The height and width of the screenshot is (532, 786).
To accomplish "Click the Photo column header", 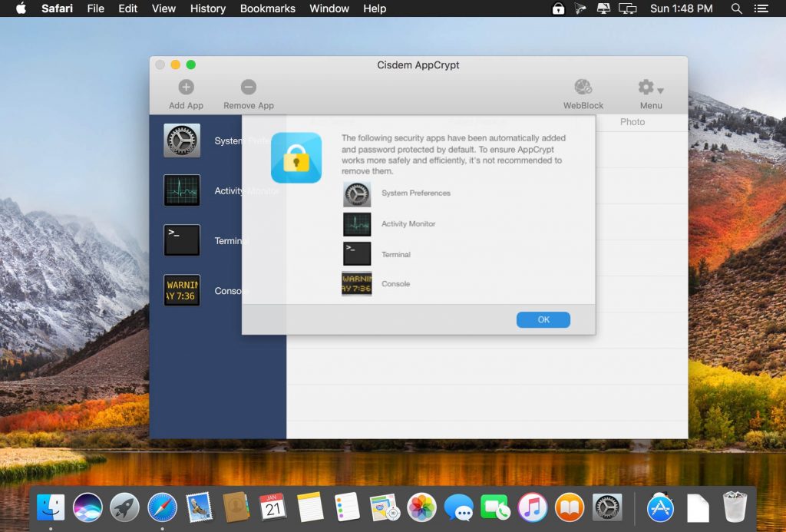I will pyautogui.click(x=632, y=121).
